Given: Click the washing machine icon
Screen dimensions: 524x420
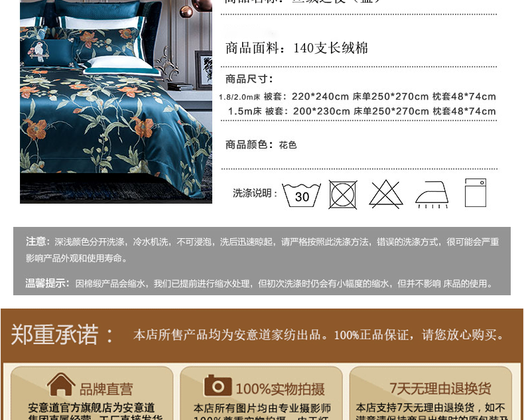Looking at the screenshot, I should pos(476,193).
